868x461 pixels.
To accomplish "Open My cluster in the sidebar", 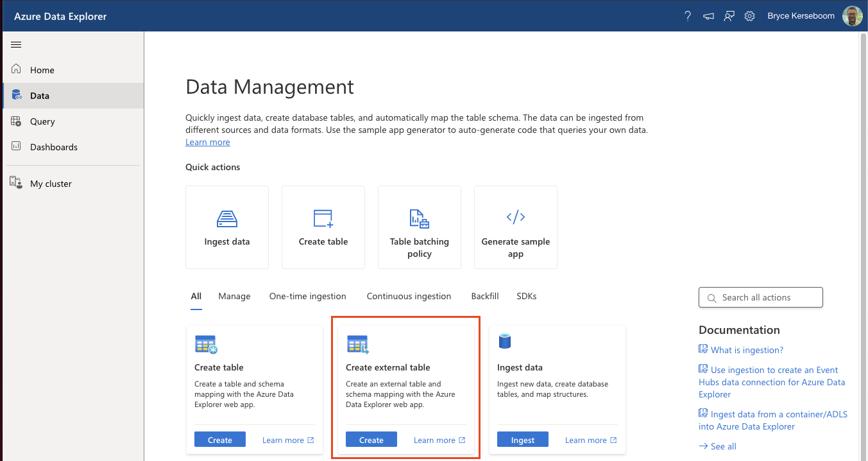I will pos(51,184).
